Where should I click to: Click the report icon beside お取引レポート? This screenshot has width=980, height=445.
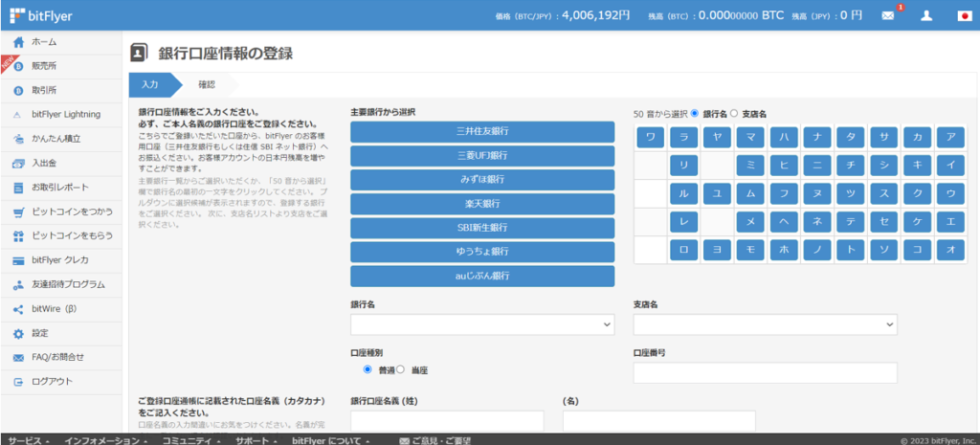(x=19, y=188)
